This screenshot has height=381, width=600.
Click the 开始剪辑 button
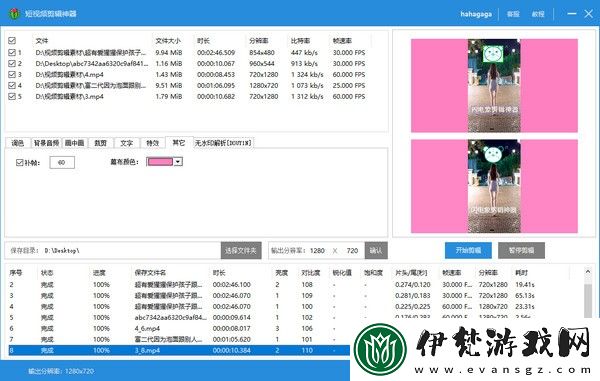(468, 251)
